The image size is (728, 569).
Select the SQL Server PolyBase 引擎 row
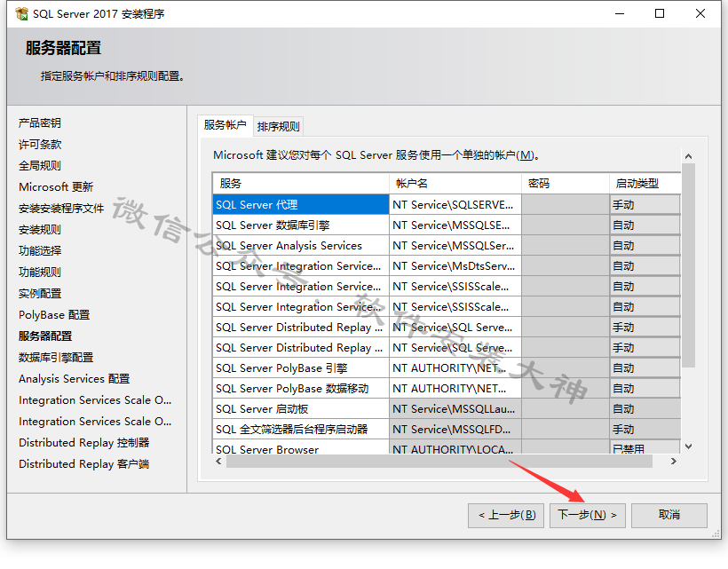point(301,368)
